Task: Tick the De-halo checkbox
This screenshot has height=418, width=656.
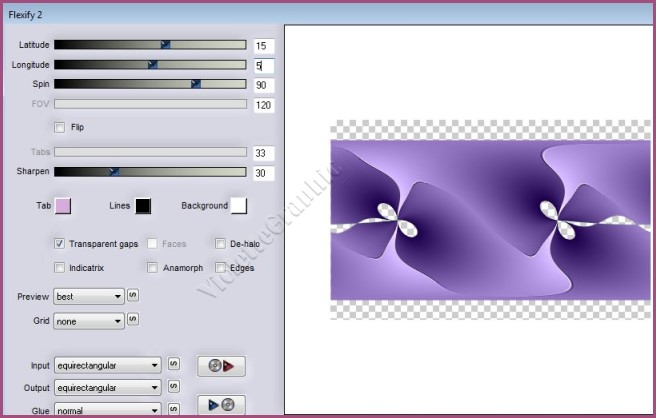Action: (220, 243)
